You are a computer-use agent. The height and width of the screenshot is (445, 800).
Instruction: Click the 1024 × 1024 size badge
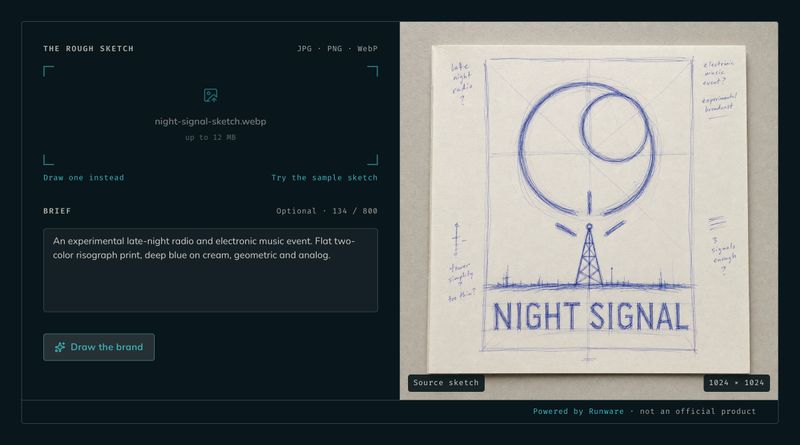click(736, 383)
